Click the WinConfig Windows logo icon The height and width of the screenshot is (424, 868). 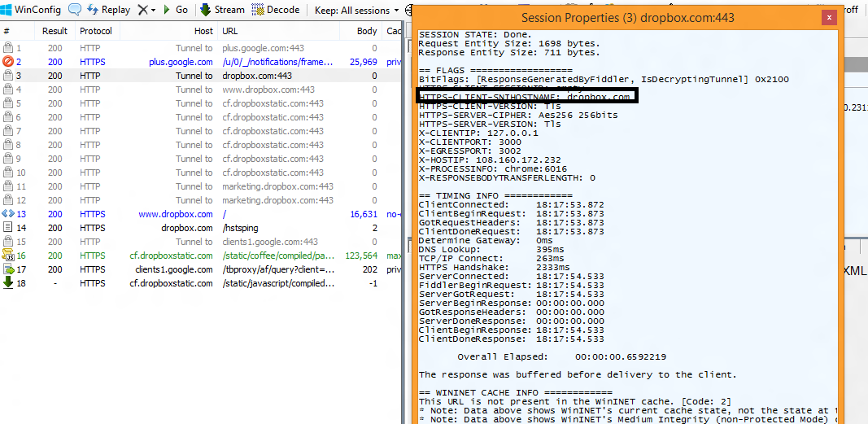coord(6,10)
